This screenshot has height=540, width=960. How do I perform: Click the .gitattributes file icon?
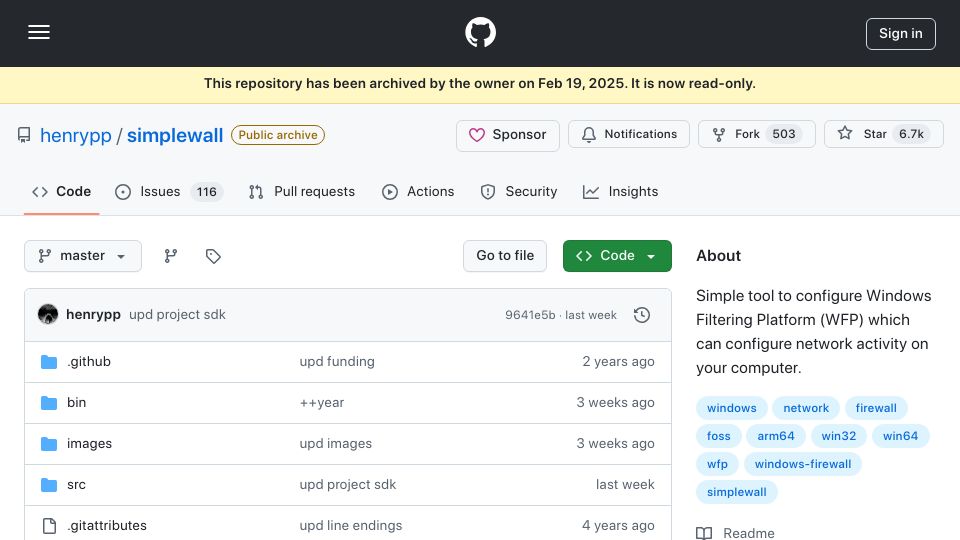pos(49,526)
